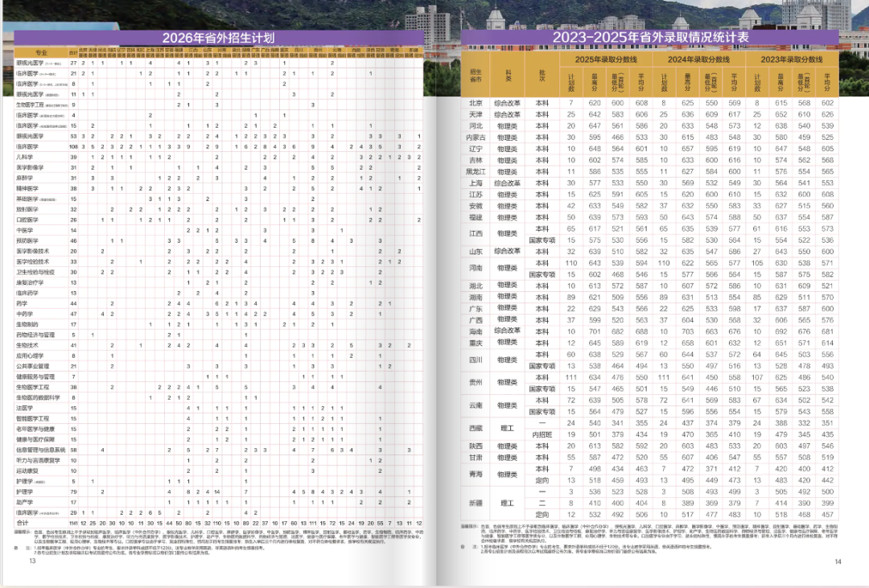
Task: Select the '听力与言语康复学' major row label
Action: (39, 461)
